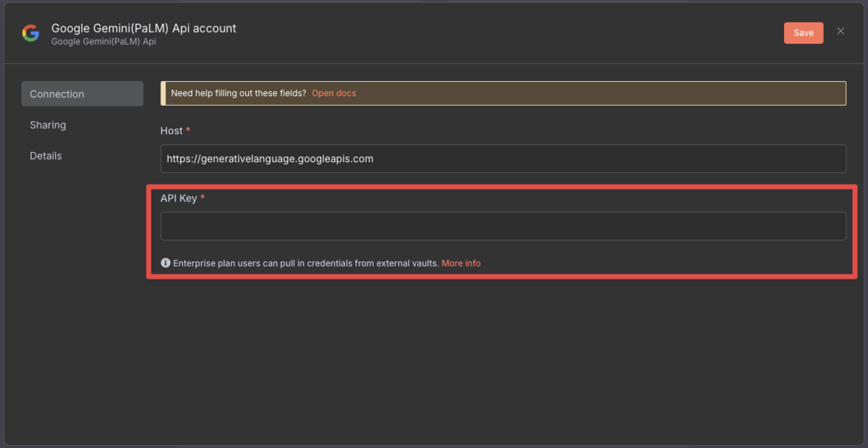Follow the More info link

point(461,263)
